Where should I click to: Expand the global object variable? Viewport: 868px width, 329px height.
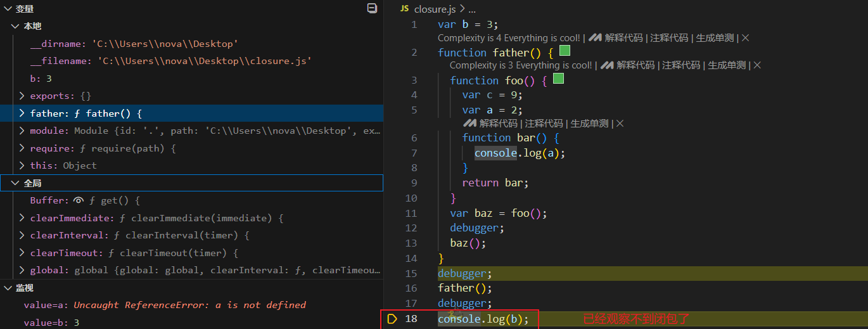tap(22, 270)
